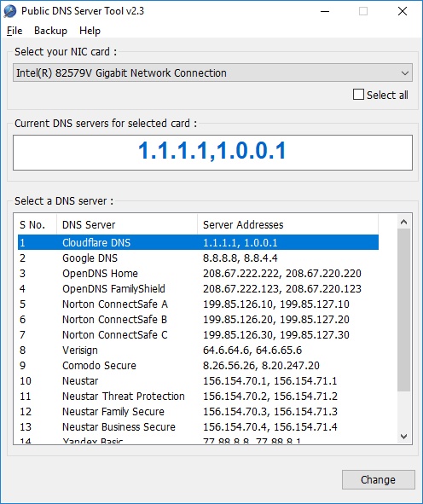Sort by DNS Server column header
This screenshot has width=423, height=504.
tap(127, 224)
